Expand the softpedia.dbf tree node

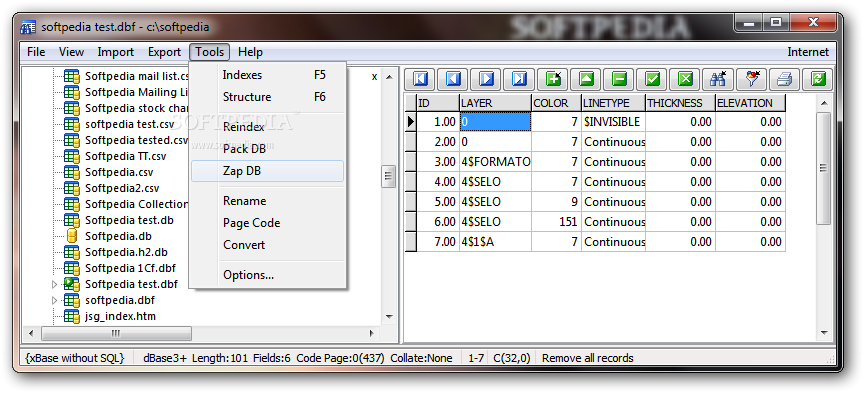tap(54, 300)
